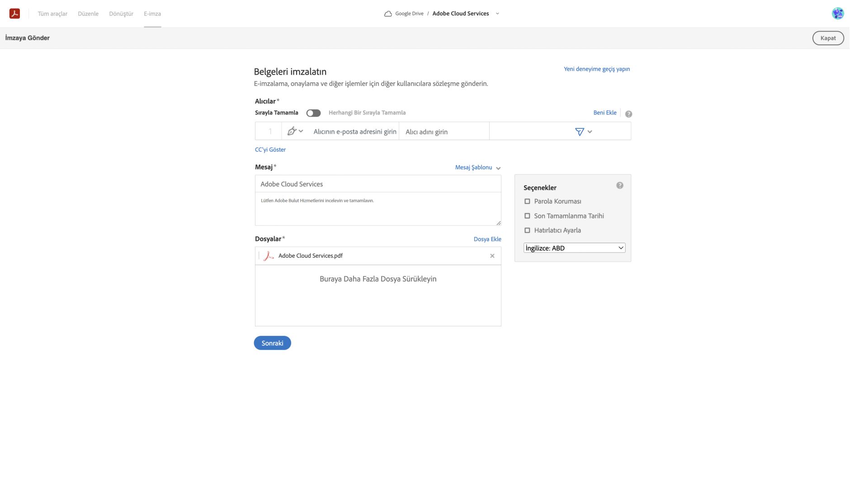Click the dropdown arrow next to filter icon
This screenshot has height=504, width=868.
pyautogui.click(x=590, y=131)
